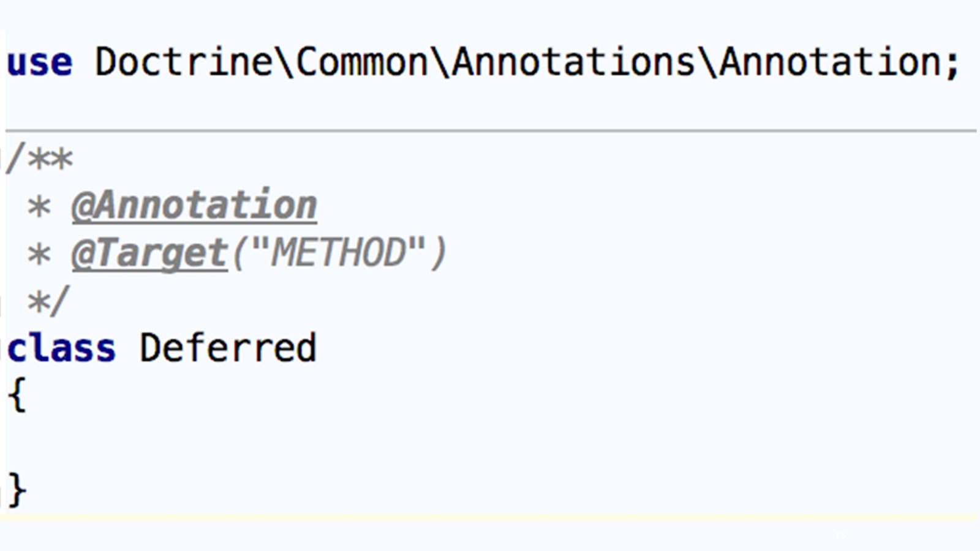The image size is (980, 551).
Task: Click the asterisk before @Annotation
Action: [x=39, y=206]
